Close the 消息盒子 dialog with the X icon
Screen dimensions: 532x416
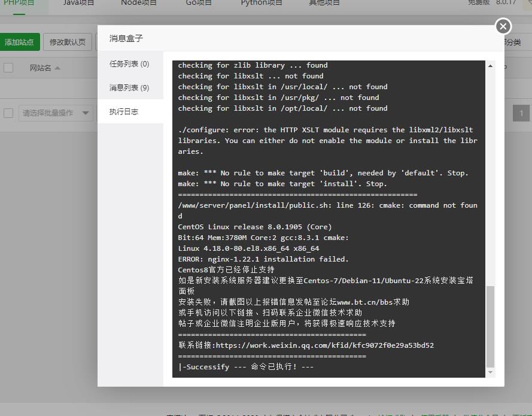click(503, 26)
